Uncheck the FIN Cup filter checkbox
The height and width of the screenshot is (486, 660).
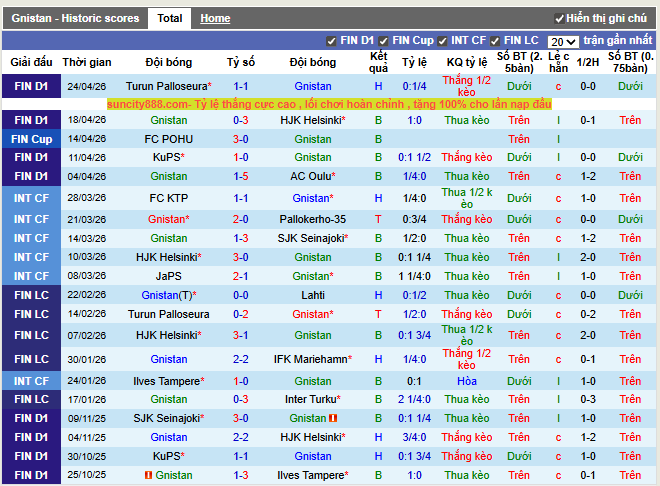383,41
